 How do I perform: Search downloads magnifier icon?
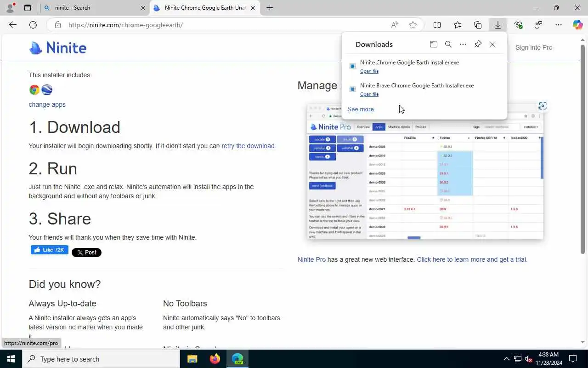coord(448,44)
